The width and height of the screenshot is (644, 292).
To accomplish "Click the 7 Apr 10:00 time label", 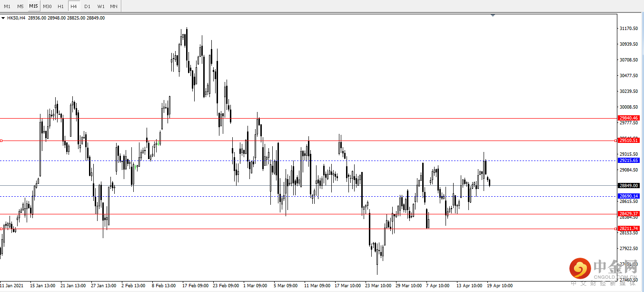I will click(438, 286).
